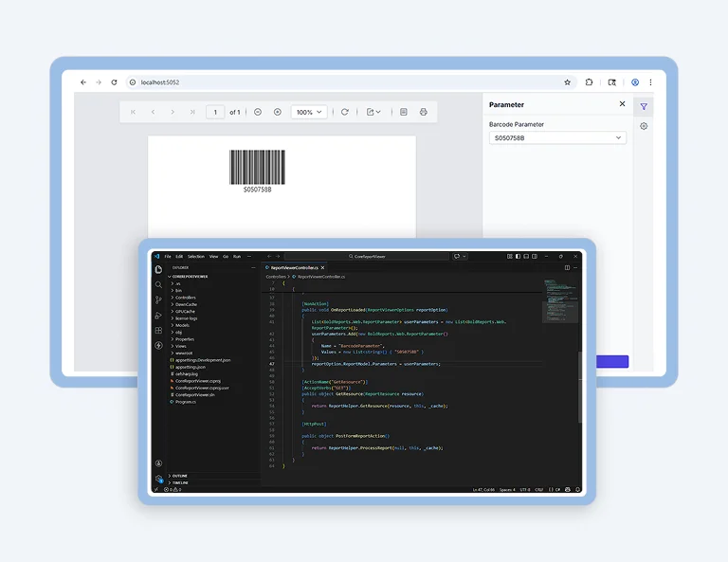Open the Barcode Parameter dropdown

557,137
